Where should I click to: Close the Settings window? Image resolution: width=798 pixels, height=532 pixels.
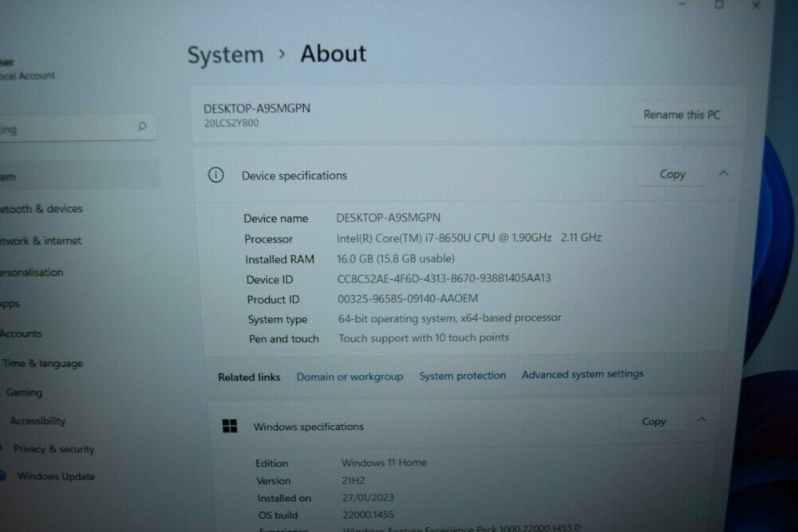[756, 5]
